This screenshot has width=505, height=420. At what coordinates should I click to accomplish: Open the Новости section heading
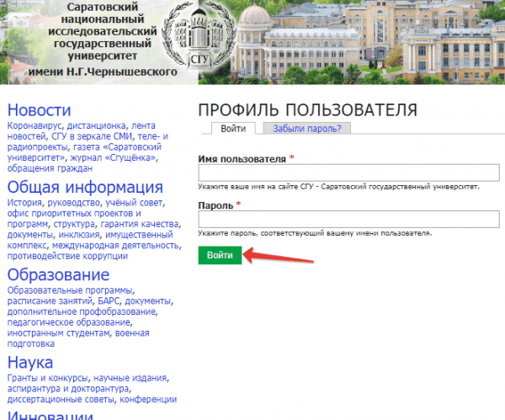[39, 110]
